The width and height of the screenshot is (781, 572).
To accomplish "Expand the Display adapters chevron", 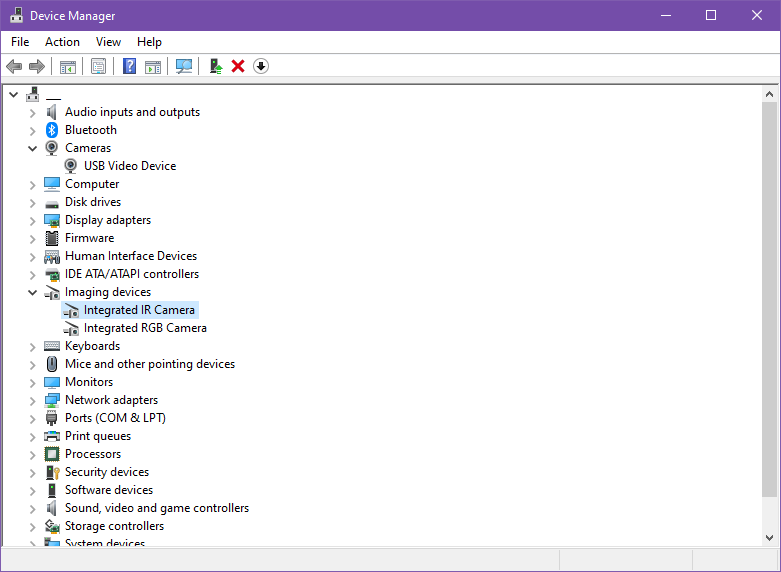I will [32, 221].
